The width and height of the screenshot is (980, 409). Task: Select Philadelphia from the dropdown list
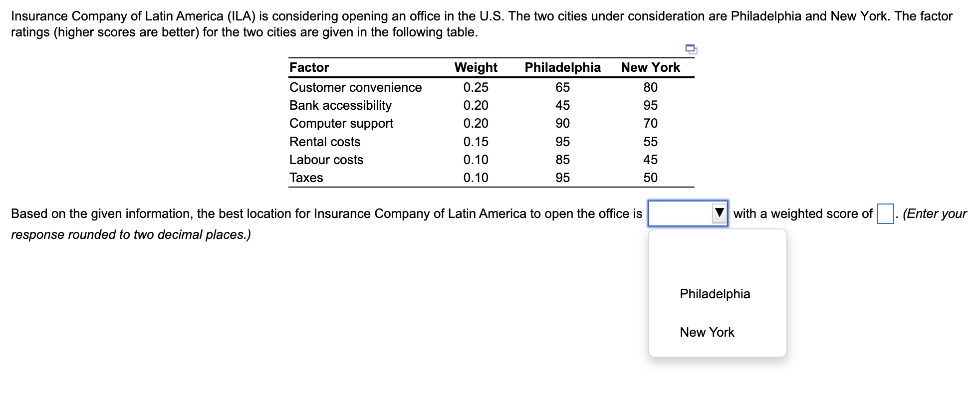pos(715,294)
